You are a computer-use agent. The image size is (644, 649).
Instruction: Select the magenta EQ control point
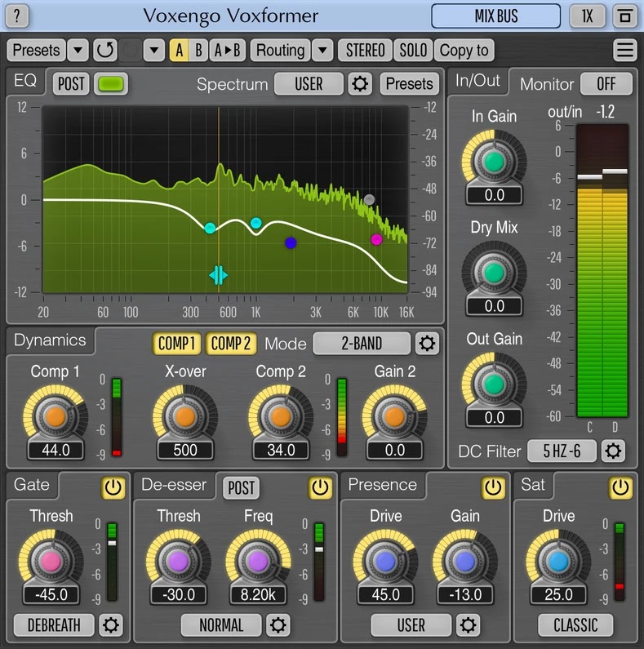pos(376,239)
